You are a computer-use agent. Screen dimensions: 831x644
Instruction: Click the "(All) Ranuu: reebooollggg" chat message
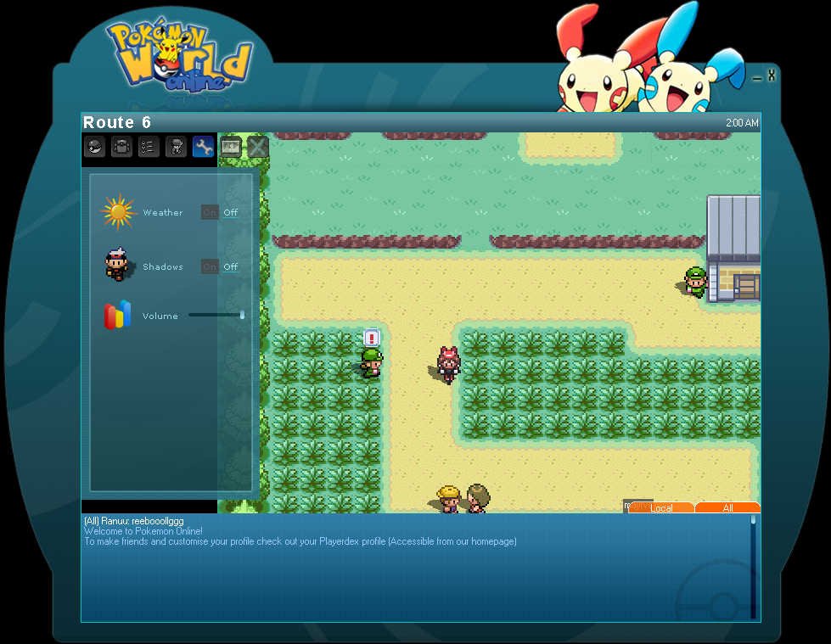pos(134,521)
